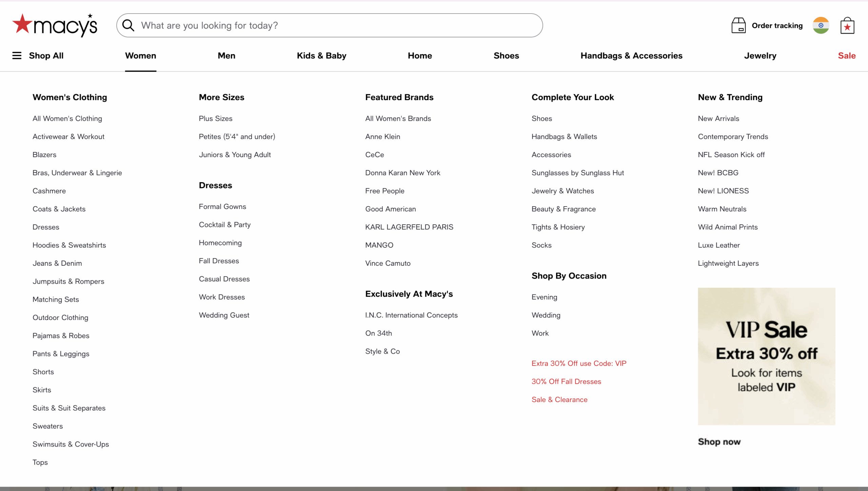868x491 pixels.
Task: Select On 34th
Action: pos(379,333)
